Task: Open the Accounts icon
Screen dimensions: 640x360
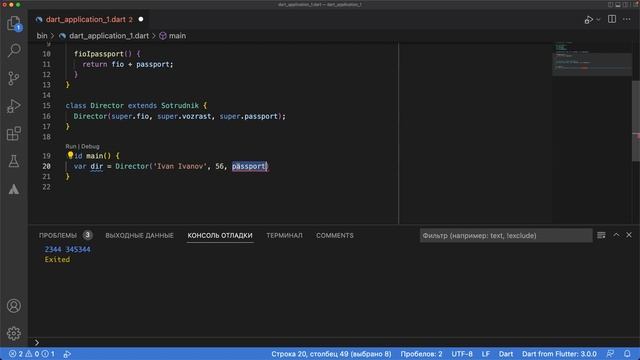Action: pos(14,306)
